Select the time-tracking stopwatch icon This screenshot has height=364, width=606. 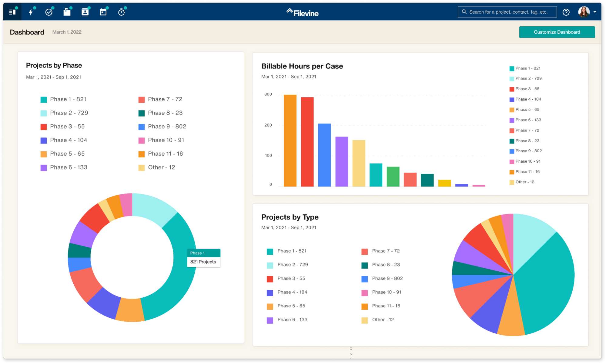[121, 12]
